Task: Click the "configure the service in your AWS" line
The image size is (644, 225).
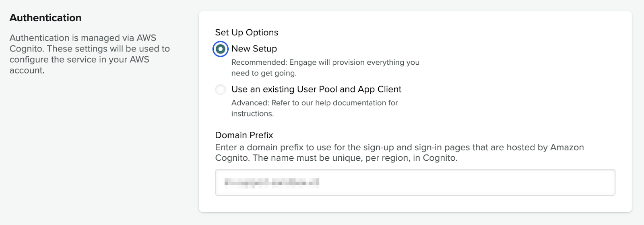Action: tap(79, 59)
